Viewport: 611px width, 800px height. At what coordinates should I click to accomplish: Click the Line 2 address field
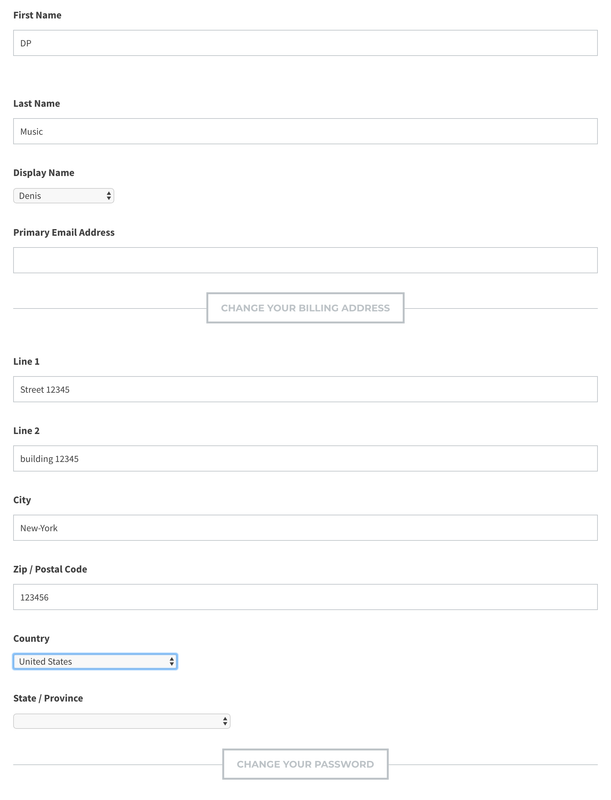(305, 458)
